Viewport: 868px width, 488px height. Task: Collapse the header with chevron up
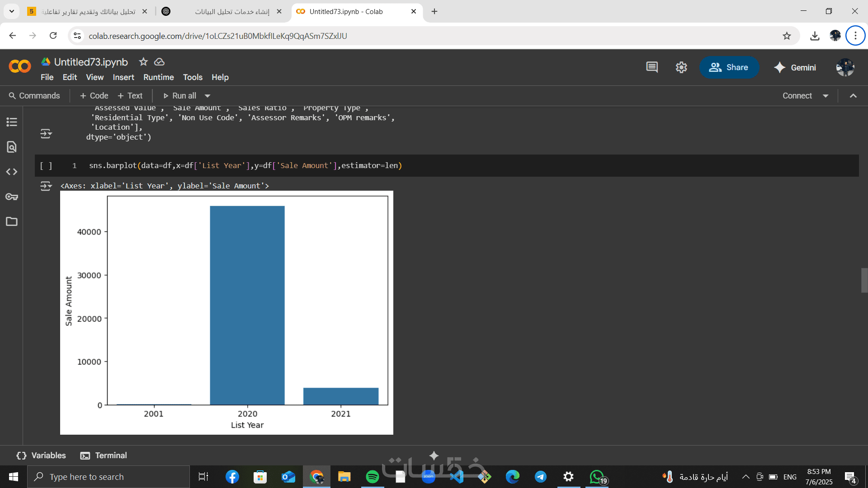pos(853,96)
